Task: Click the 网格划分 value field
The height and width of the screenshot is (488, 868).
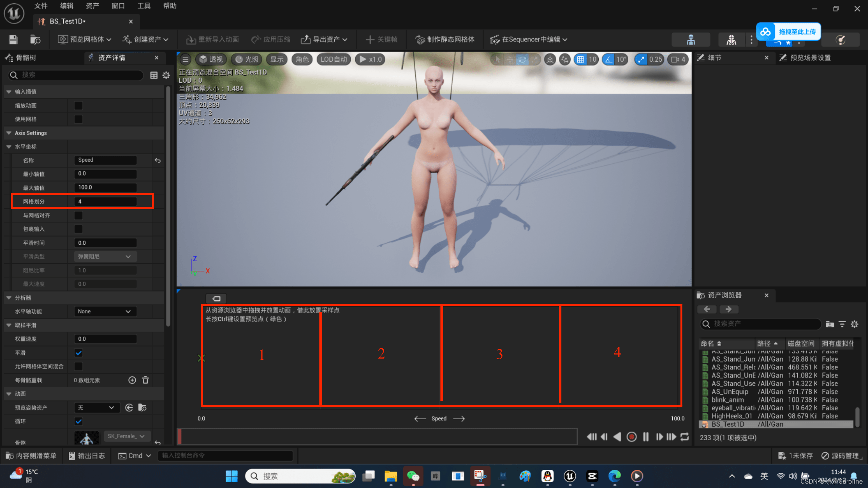Action: tap(105, 201)
